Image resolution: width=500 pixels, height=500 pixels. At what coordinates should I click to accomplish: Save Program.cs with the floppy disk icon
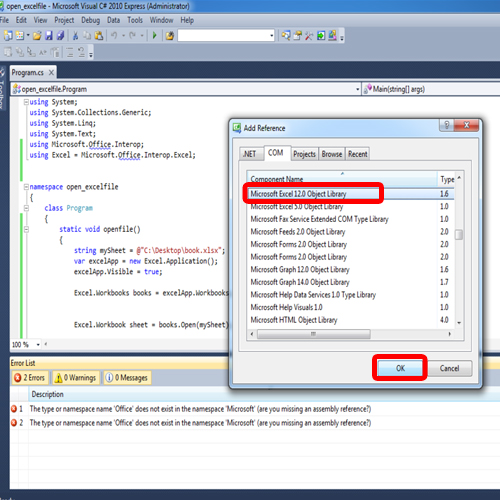click(x=49, y=35)
